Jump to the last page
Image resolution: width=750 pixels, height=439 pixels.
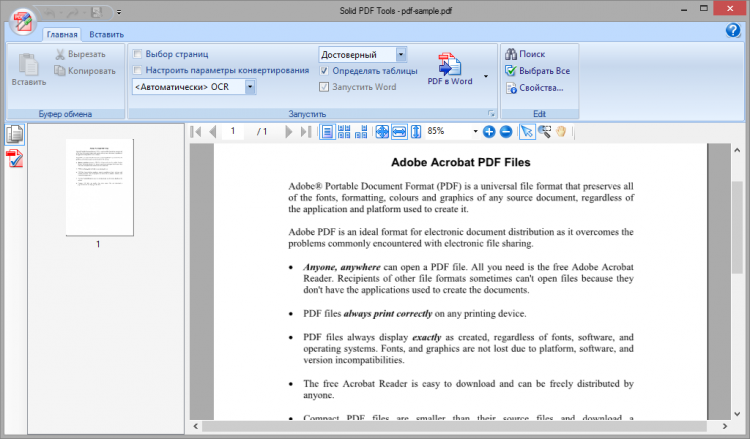click(306, 132)
